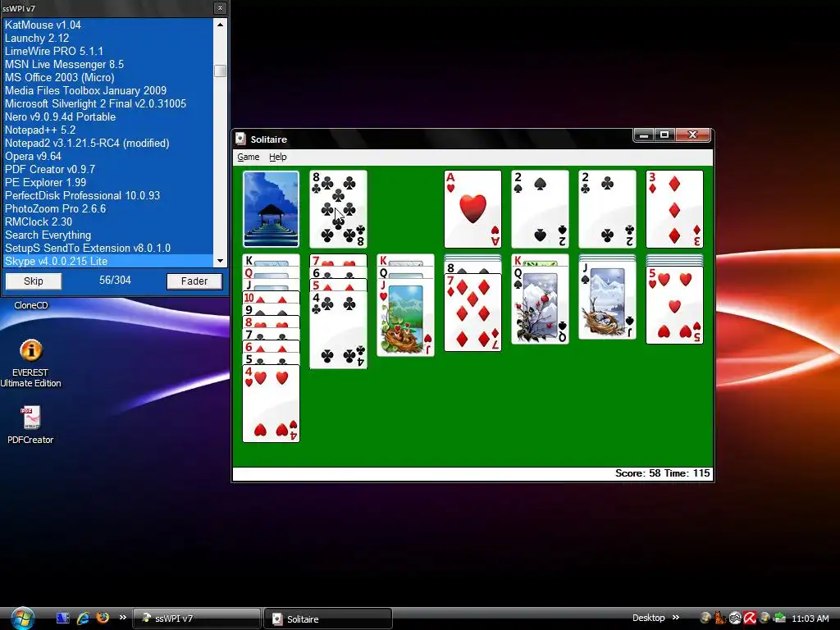The image size is (840, 630).
Task: Click the ssWPI list scroll up arrow
Action: pos(220,25)
